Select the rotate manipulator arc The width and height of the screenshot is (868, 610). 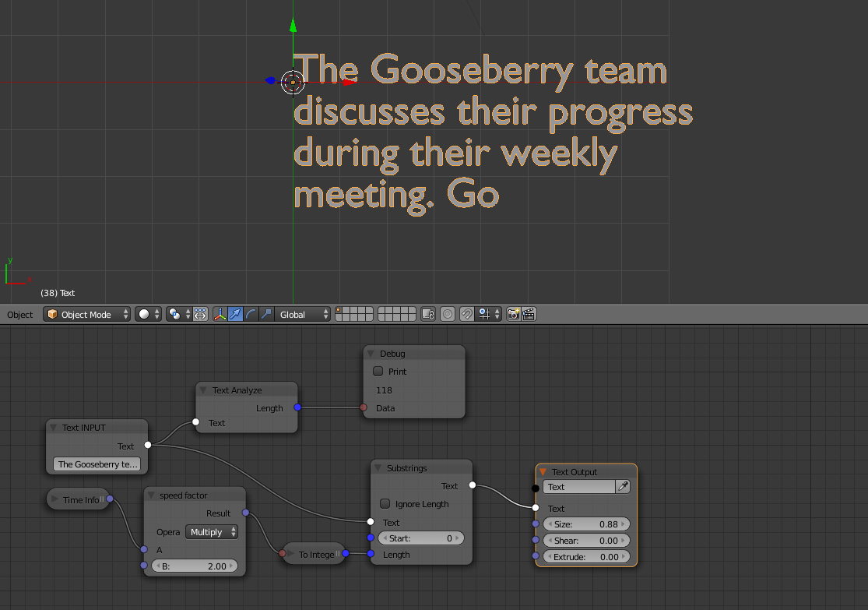point(251,315)
